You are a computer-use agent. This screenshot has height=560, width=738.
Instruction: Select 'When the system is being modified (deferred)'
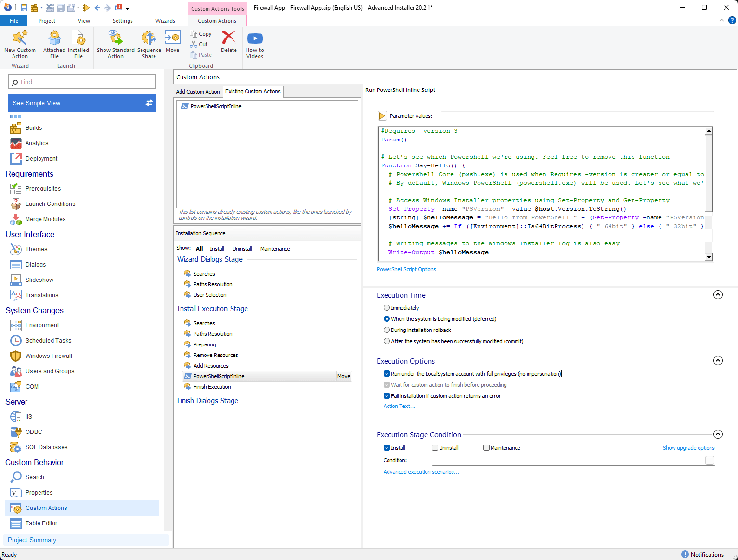(x=387, y=319)
